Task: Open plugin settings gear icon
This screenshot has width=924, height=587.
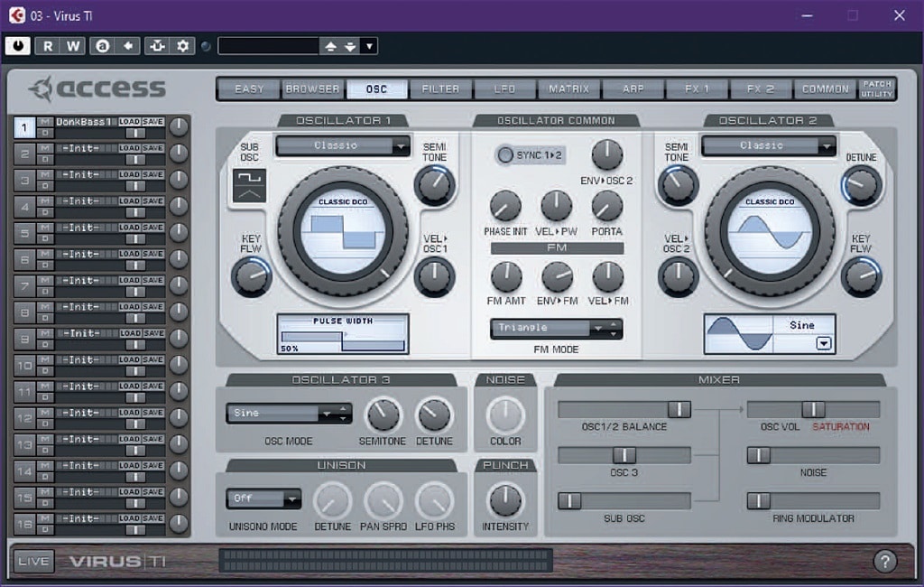Action: (x=182, y=46)
